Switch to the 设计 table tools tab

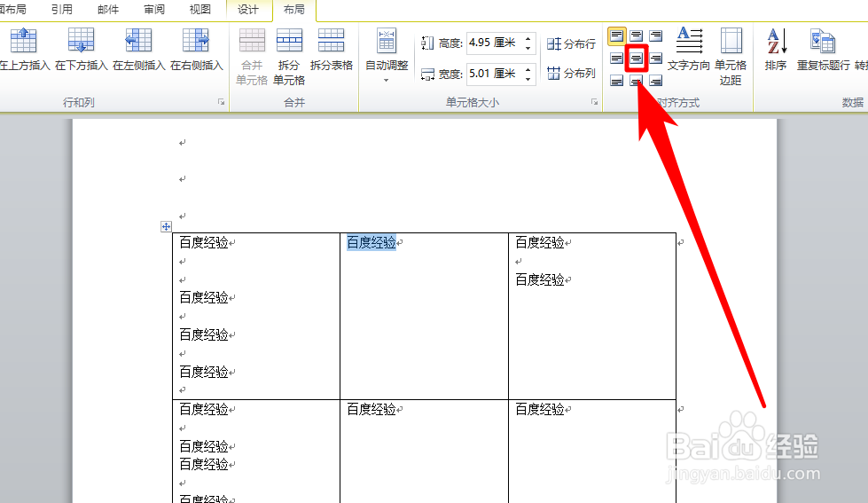tap(248, 10)
